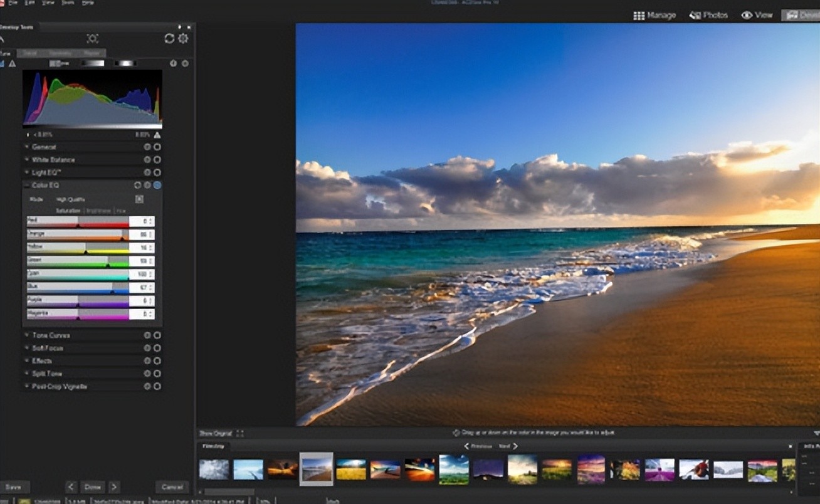Image resolution: width=820 pixels, height=504 pixels.
Task: Switch to View mode via eye icon
Action: 747,16
